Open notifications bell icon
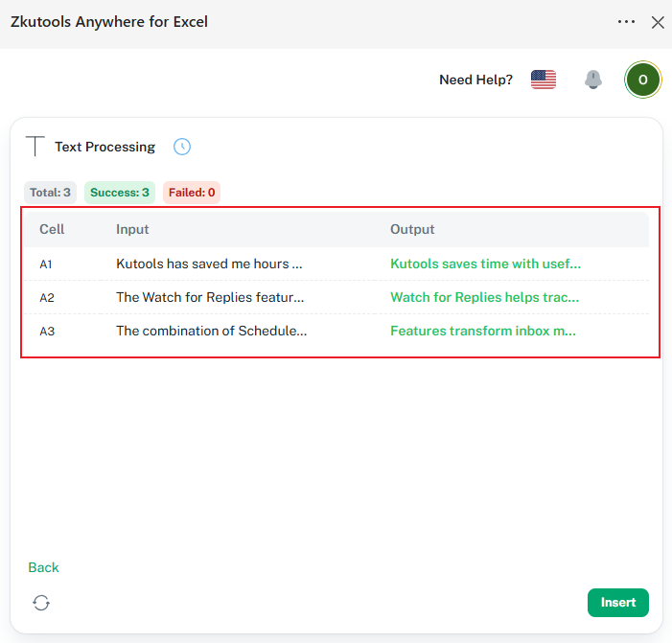672x643 pixels. 593,80
